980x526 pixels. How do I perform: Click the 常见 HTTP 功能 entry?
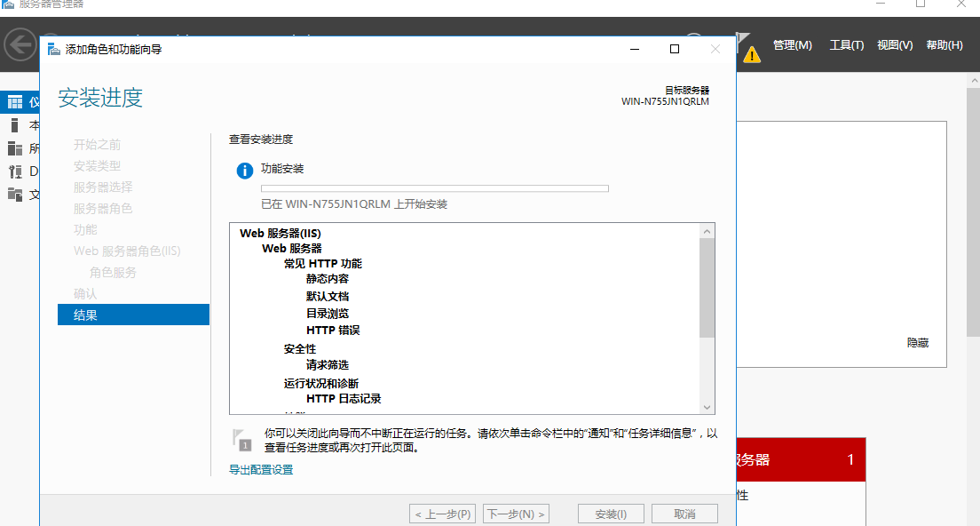pos(322,263)
